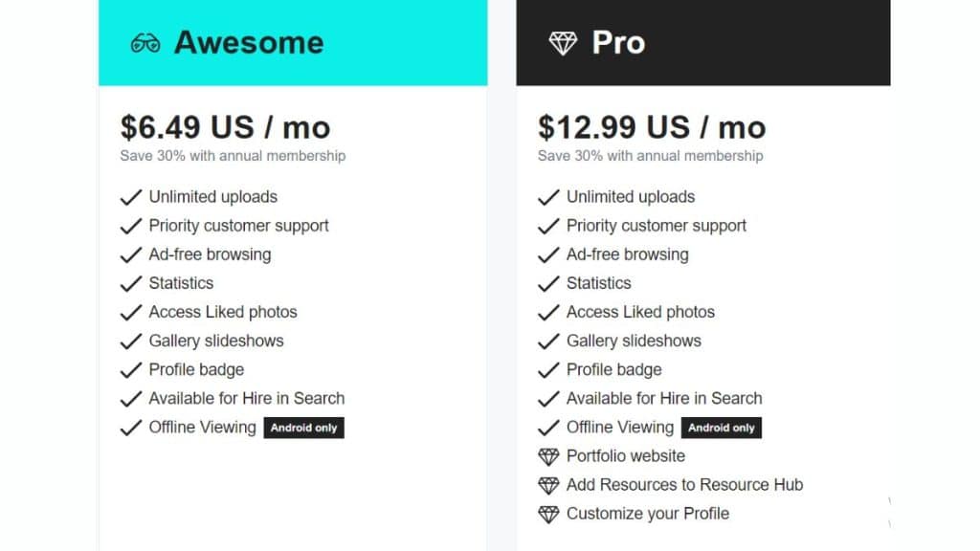Click the glasses icon beside Awesome

pos(145,43)
